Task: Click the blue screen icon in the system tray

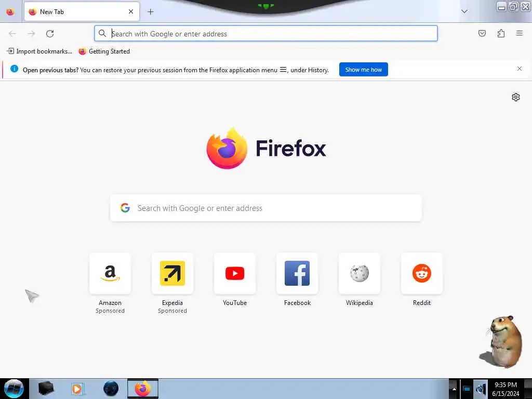Action: point(467,389)
